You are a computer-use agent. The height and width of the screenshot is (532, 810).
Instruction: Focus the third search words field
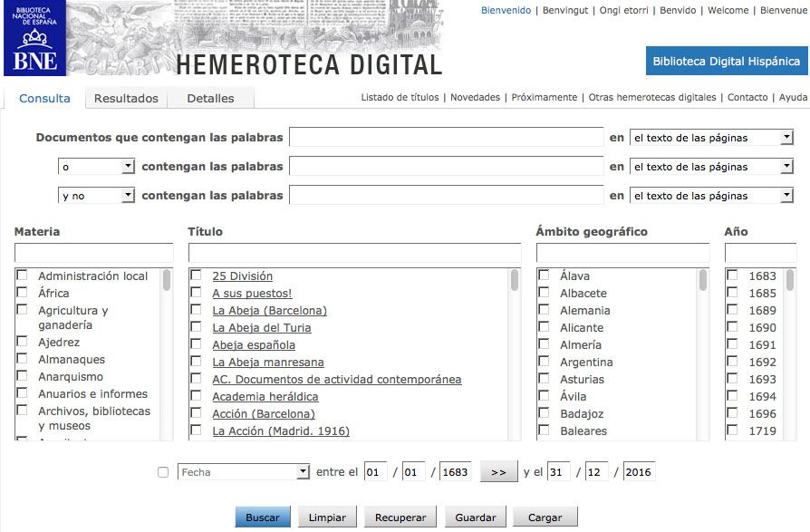pos(447,195)
